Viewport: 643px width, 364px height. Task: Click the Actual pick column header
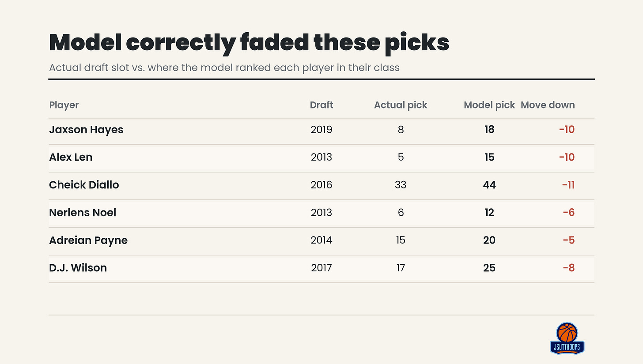click(401, 105)
